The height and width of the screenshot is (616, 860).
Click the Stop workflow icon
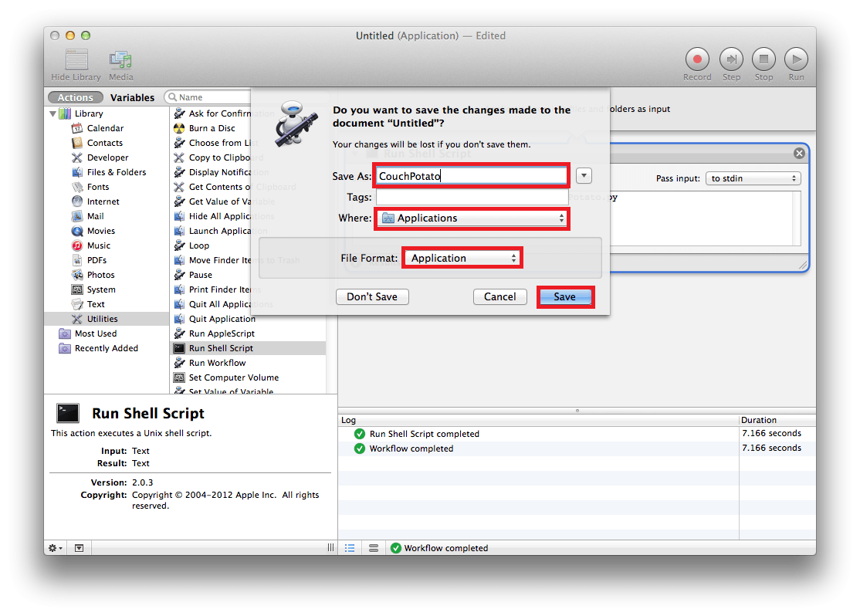[x=764, y=59]
